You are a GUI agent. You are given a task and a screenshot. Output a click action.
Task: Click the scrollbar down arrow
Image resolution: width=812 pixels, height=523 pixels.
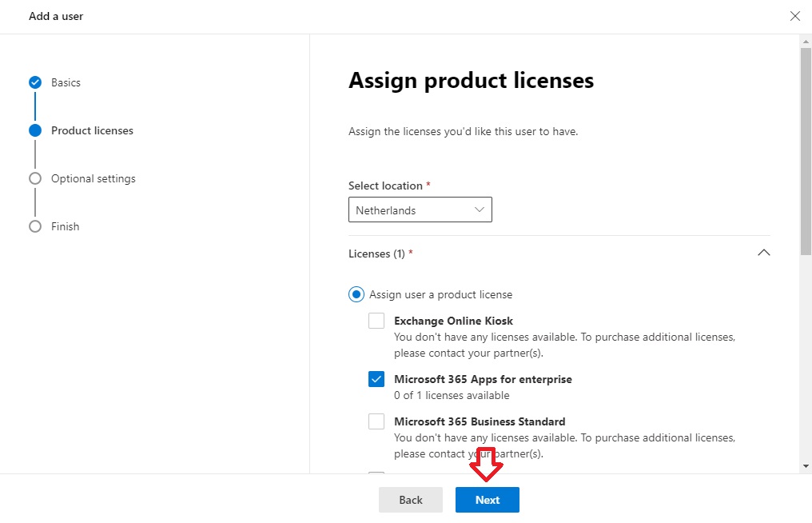coord(806,466)
